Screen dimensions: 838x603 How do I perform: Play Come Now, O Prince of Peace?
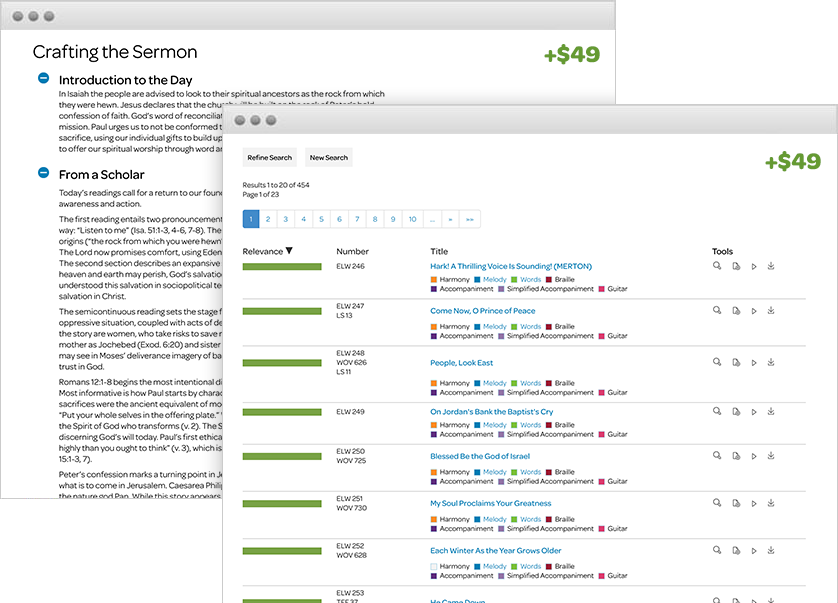(x=754, y=311)
